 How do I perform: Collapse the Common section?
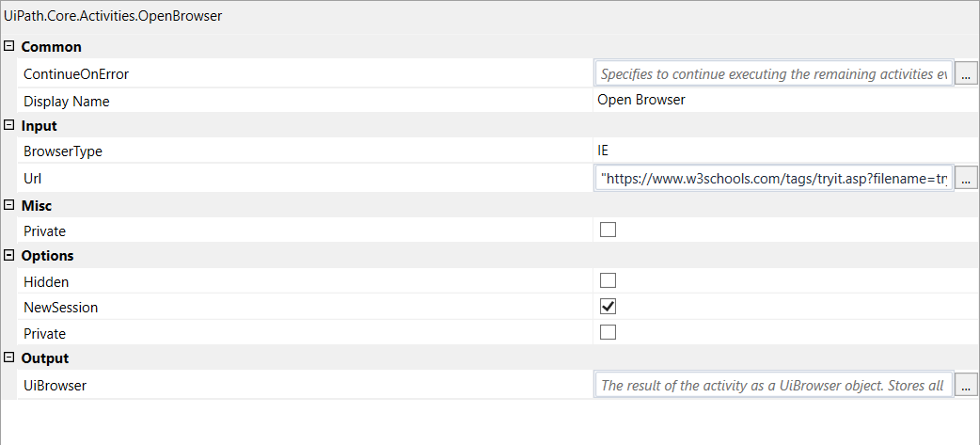click(8, 46)
